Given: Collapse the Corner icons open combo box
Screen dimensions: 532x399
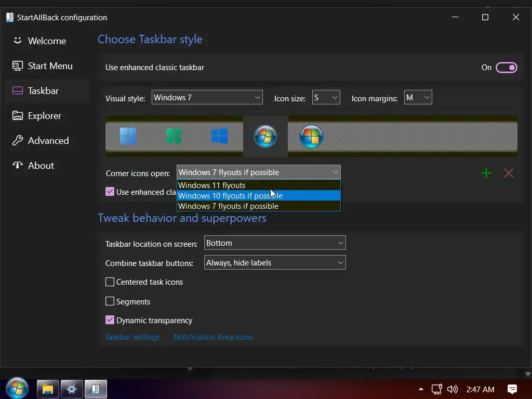Looking at the screenshot, I should (x=259, y=172).
